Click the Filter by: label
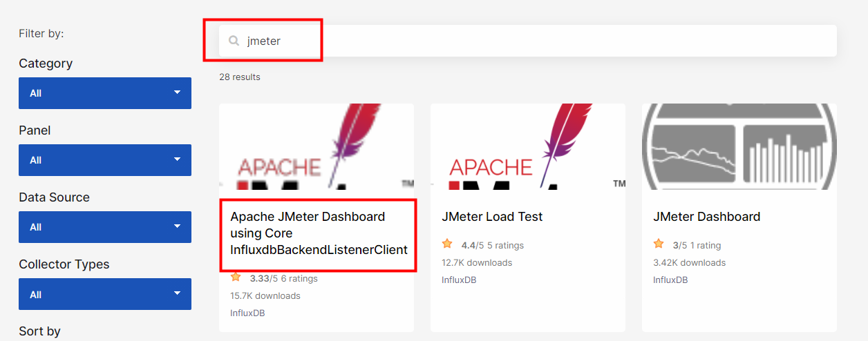The width and height of the screenshot is (868, 341). tap(41, 33)
